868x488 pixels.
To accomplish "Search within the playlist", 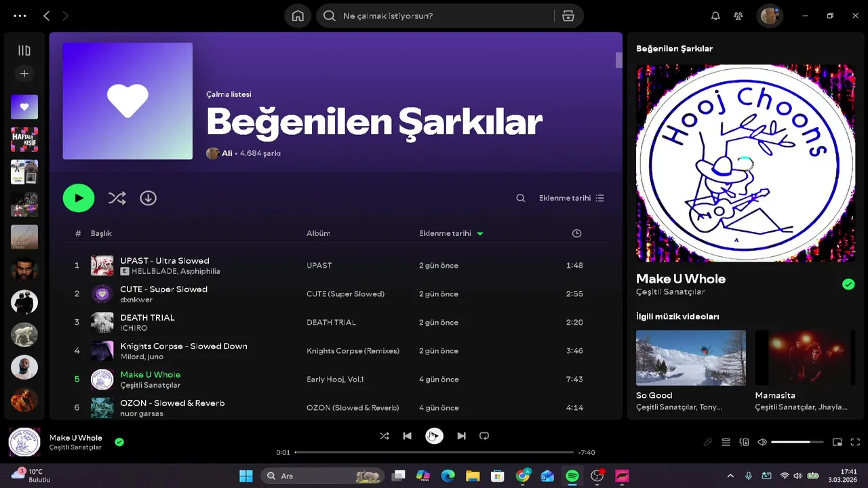I will point(521,198).
